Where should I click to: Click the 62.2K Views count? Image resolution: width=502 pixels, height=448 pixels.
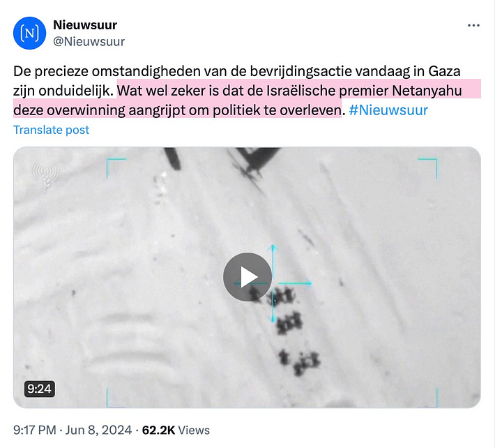176,430
